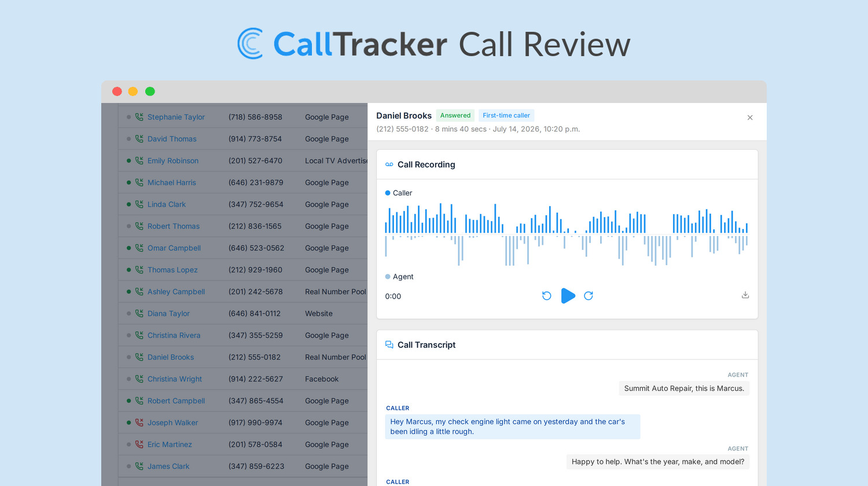868x486 pixels.
Task: Open Linda Clark's call record
Action: pos(167,204)
